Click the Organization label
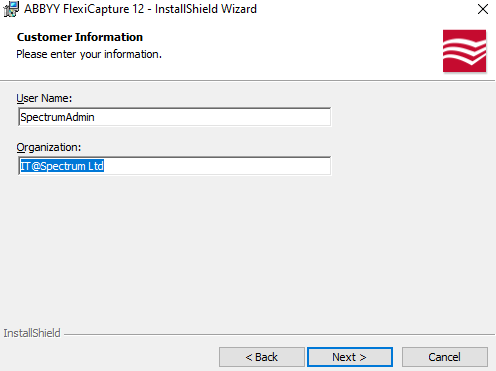 pyautogui.click(x=49, y=147)
